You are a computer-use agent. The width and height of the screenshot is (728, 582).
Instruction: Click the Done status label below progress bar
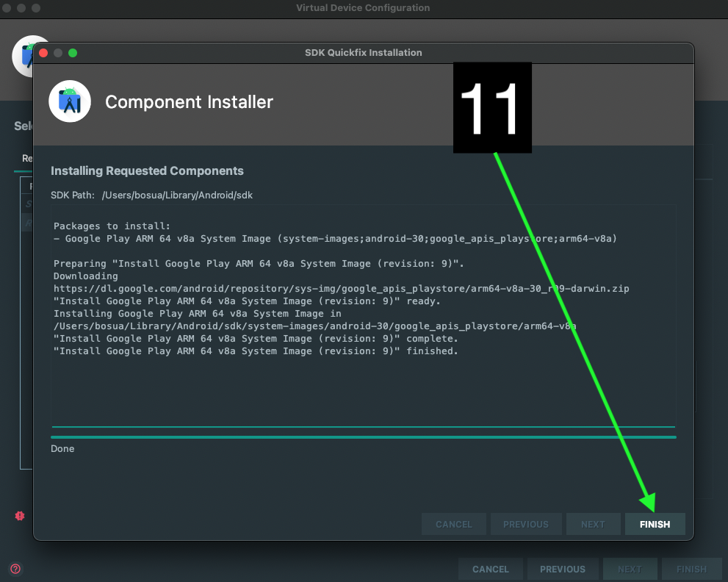tap(62, 448)
